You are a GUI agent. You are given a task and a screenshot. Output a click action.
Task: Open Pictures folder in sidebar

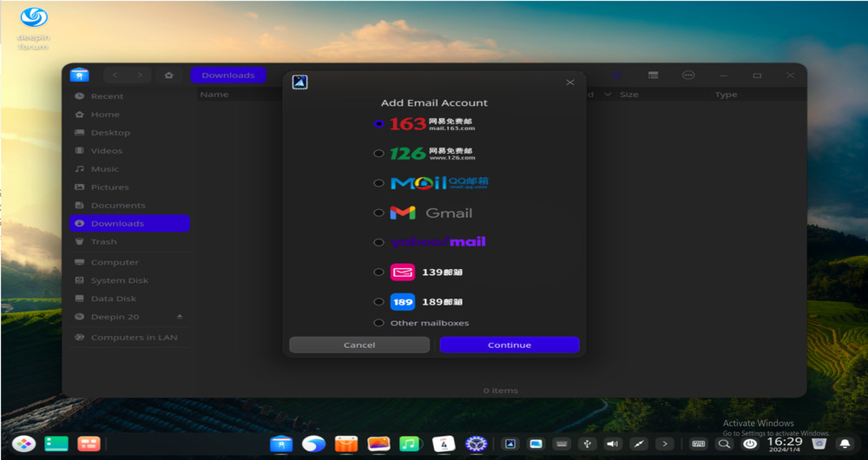tap(129, 187)
